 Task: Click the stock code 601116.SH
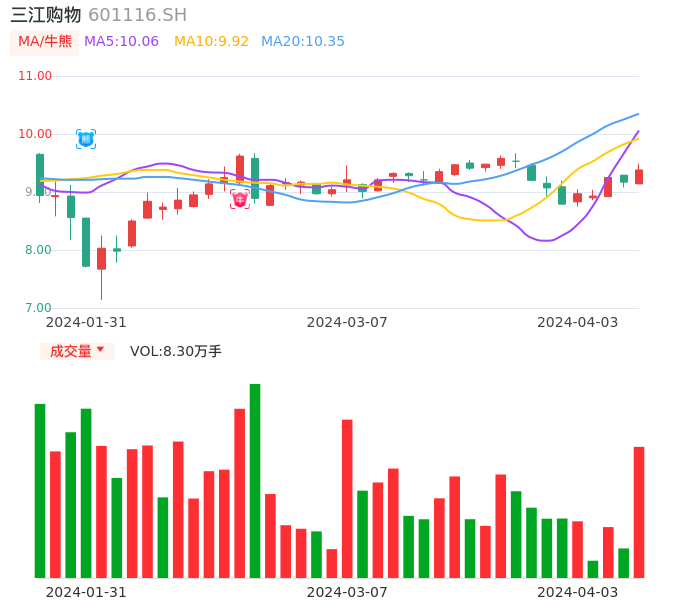[137, 15]
